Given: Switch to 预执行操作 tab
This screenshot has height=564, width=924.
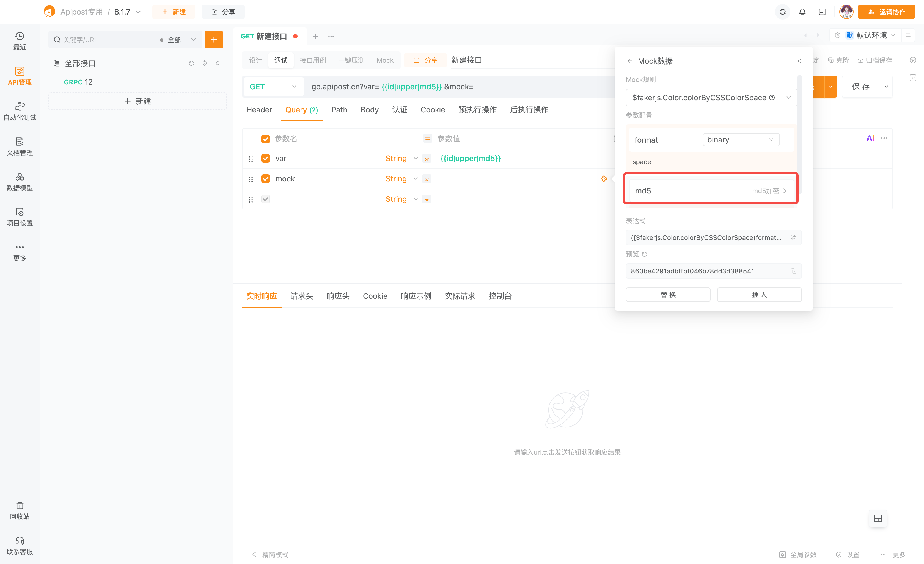Looking at the screenshot, I should coord(477,110).
